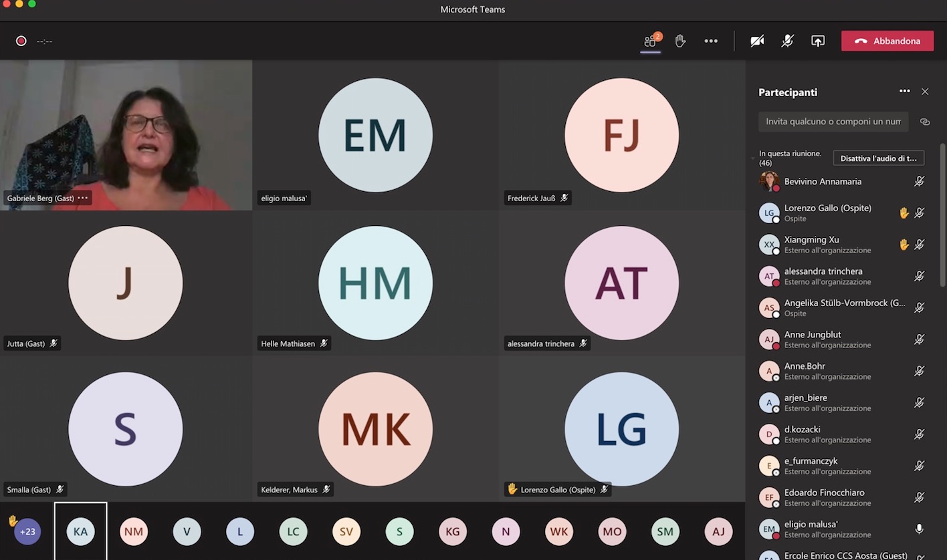Viewport: 947px width, 560px height.
Task: Click the J avatar tile of Jutta
Action: tap(125, 283)
